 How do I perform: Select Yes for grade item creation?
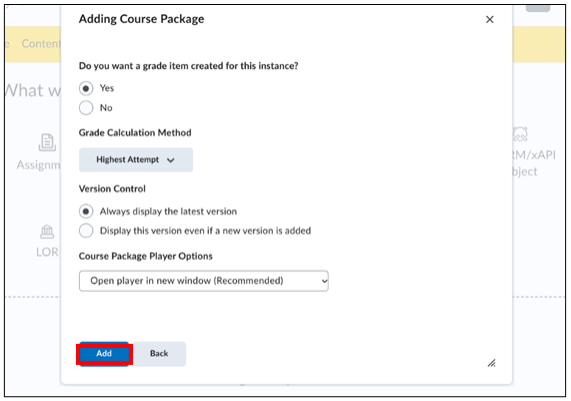click(86, 89)
